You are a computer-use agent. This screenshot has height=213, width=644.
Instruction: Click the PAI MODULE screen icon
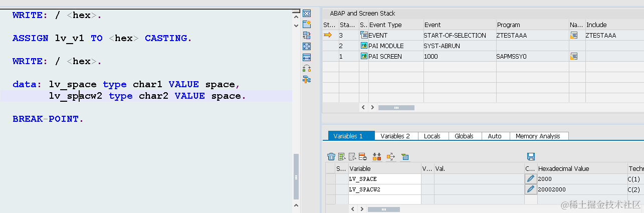coord(364,46)
